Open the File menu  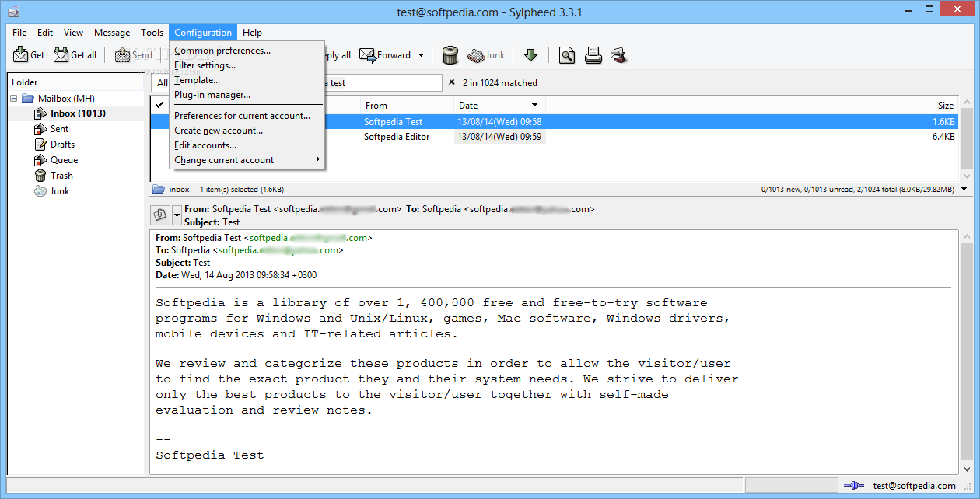[19, 33]
